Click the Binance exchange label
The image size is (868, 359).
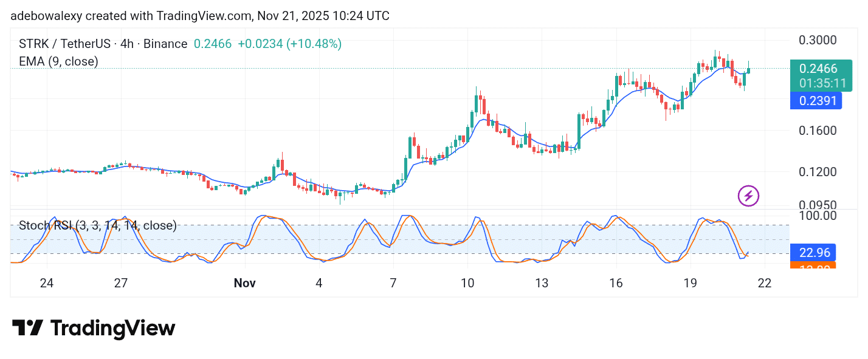(166, 44)
